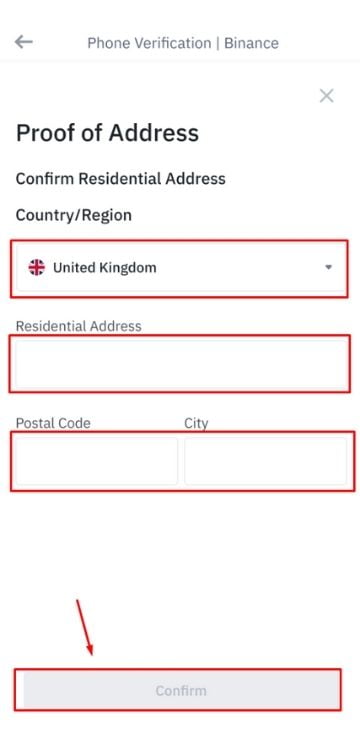The width and height of the screenshot is (360, 740).
Task: Click the Country/Region label
Action: pyautogui.click(x=74, y=215)
